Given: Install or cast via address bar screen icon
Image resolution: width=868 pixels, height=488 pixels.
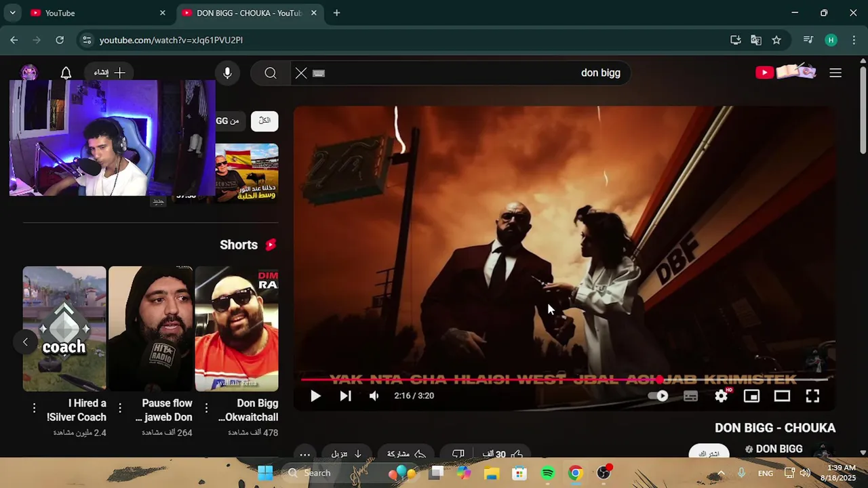Looking at the screenshot, I should point(736,40).
